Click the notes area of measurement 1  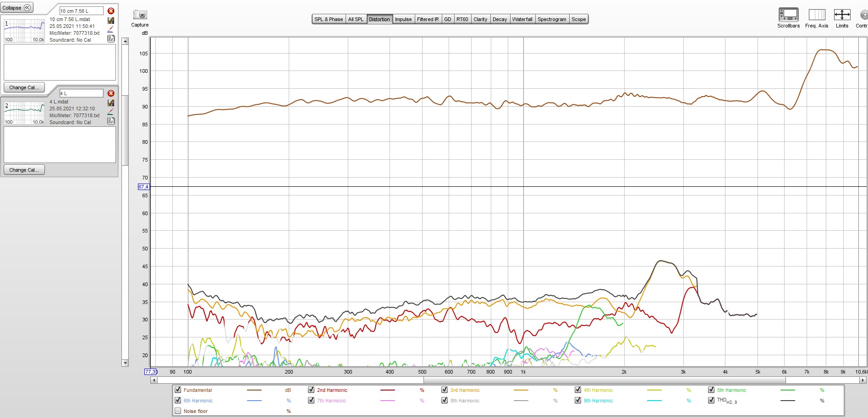60,62
